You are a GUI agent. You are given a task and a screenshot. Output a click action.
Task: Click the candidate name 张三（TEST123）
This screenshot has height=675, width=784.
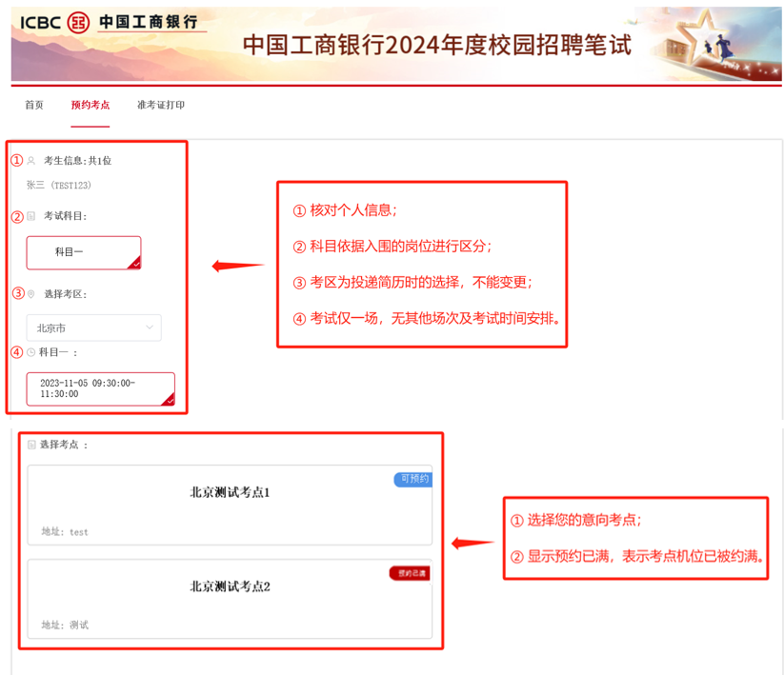[x=59, y=185]
